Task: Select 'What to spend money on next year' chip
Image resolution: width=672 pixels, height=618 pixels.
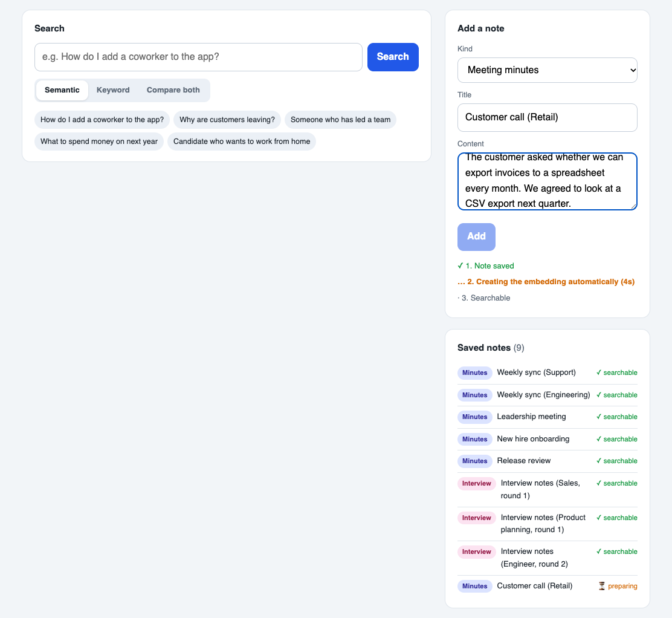Action: click(99, 141)
